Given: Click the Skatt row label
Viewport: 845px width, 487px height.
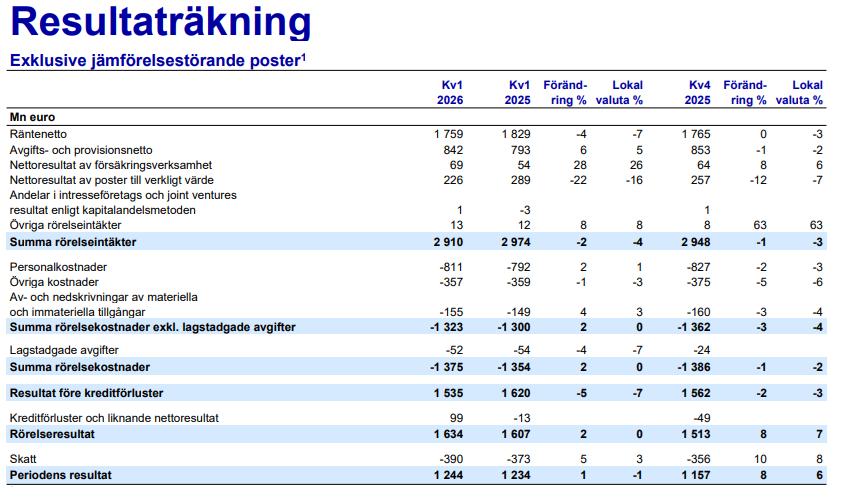Looking at the screenshot, I should [x=23, y=458].
